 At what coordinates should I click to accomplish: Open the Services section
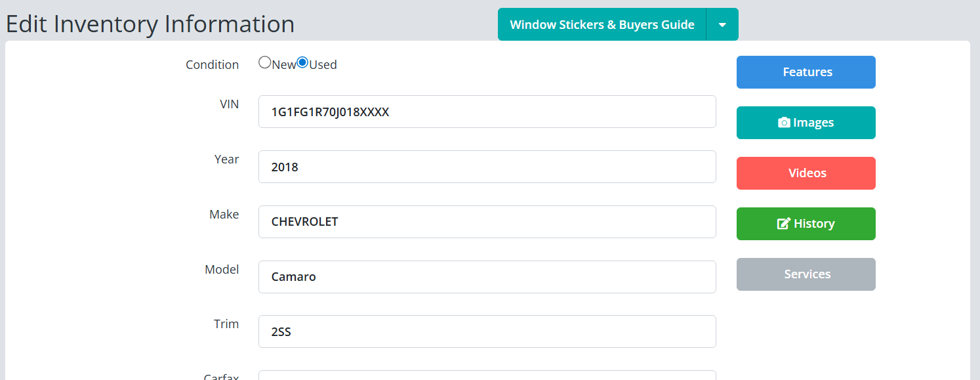click(x=806, y=274)
